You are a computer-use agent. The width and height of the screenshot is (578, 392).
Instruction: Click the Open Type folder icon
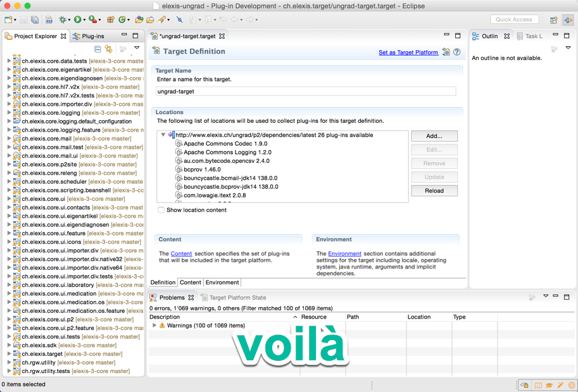click(x=139, y=20)
